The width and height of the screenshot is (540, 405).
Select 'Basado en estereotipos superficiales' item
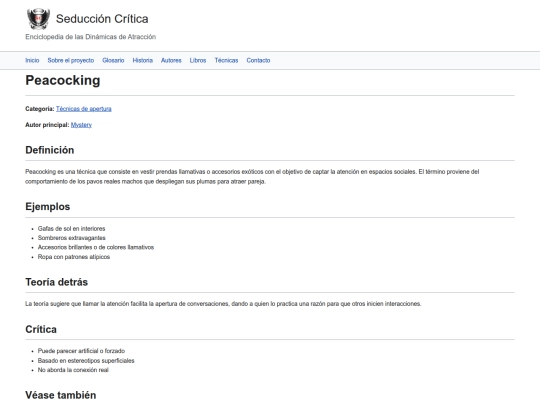tap(86, 361)
